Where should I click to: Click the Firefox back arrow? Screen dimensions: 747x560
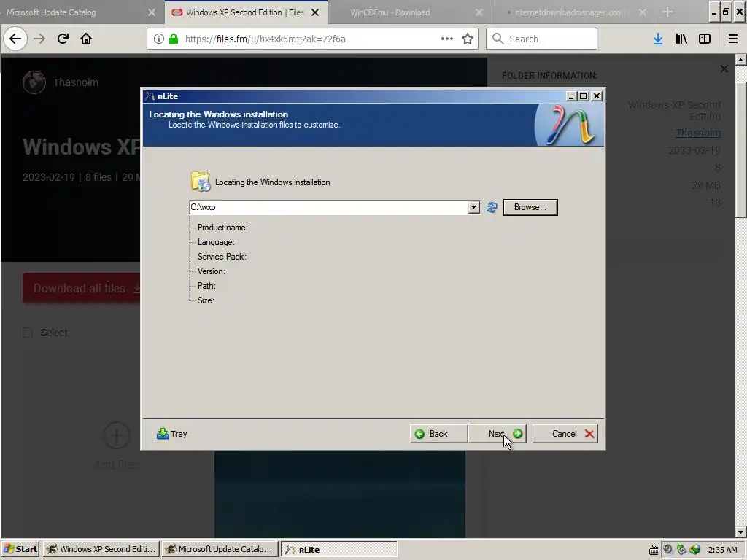(15, 39)
